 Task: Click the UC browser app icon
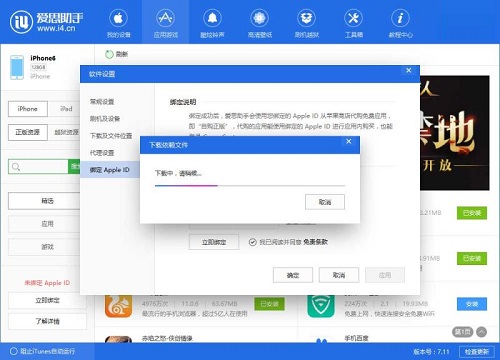[118, 306]
